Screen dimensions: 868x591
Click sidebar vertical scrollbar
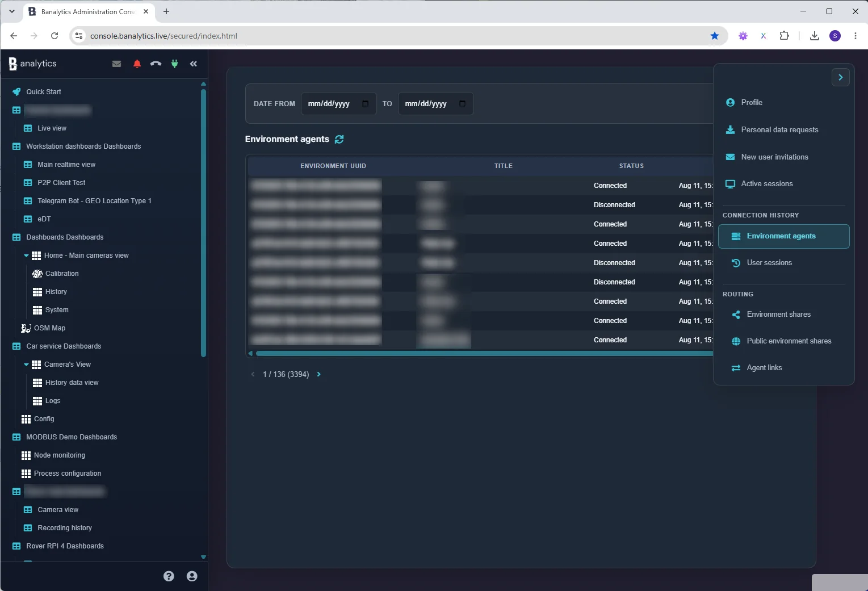pos(203,223)
